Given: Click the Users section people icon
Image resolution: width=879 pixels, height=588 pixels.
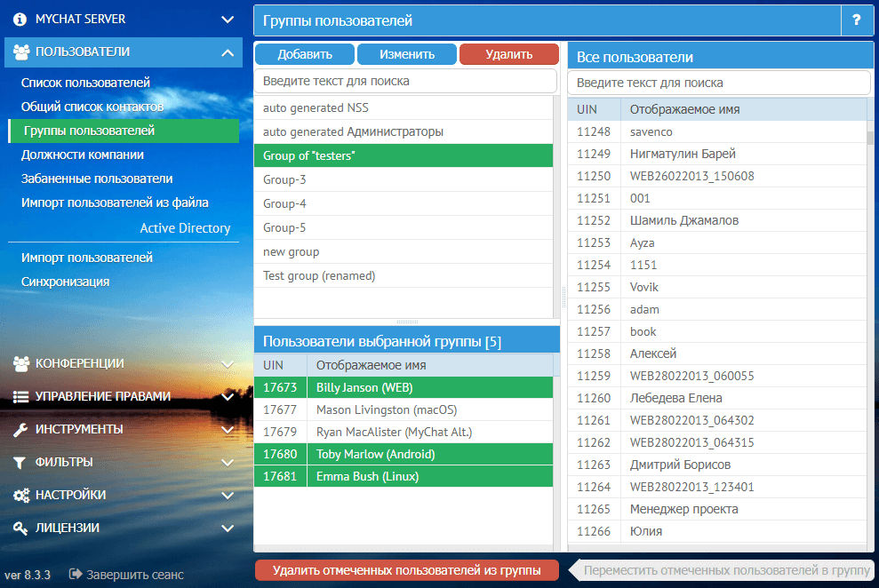Looking at the screenshot, I should click(x=21, y=52).
